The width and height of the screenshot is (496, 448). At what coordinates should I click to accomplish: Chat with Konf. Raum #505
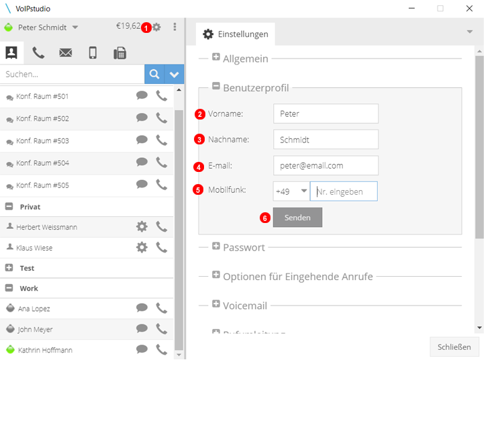tap(142, 184)
